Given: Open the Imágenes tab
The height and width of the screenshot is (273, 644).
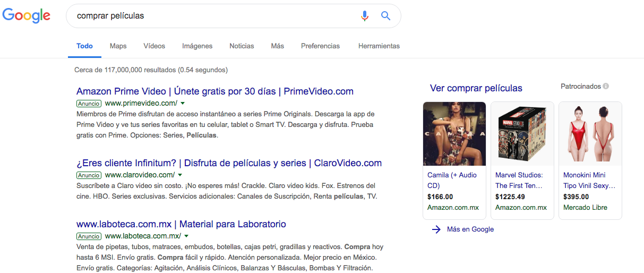Looking at the screenshot, I should point(197,46).
